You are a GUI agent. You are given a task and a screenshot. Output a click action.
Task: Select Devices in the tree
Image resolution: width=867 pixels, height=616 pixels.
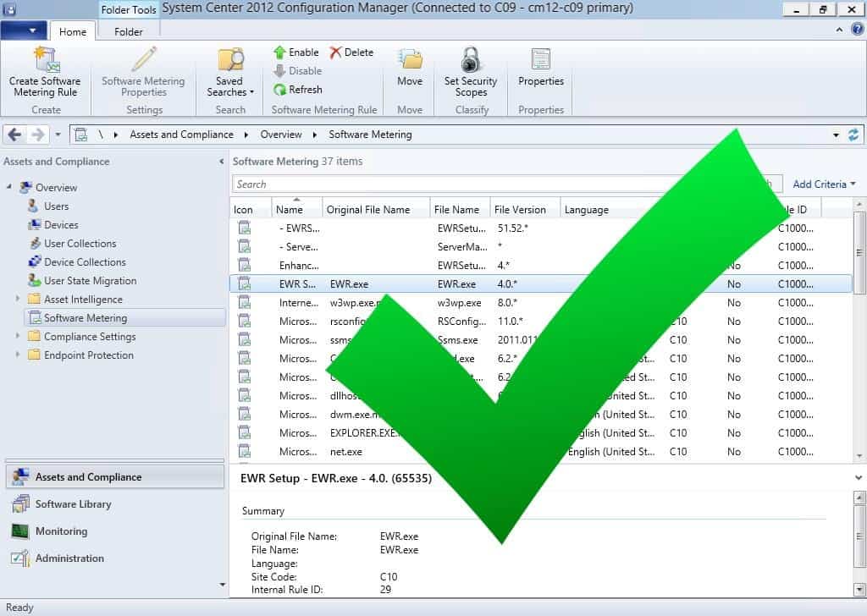[61, 225]
